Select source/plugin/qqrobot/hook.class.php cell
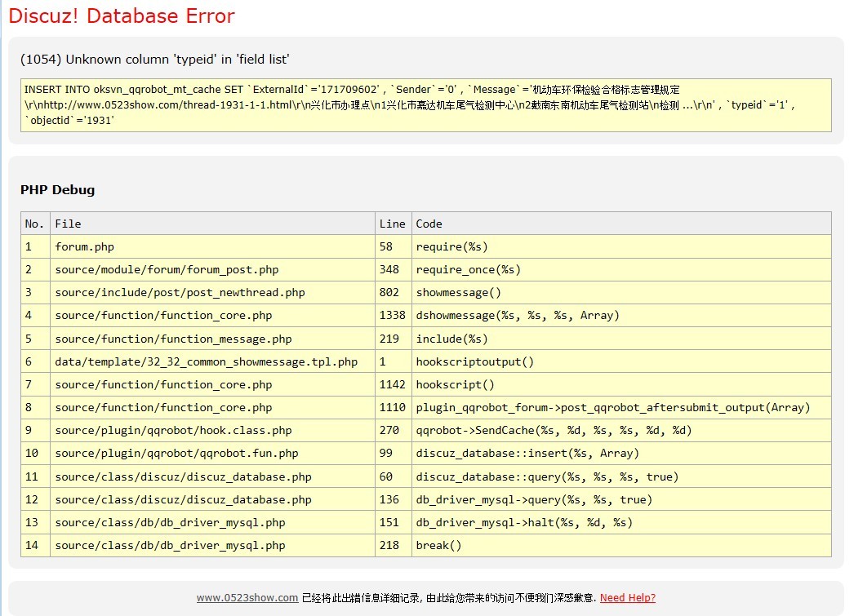 (212, 430)
